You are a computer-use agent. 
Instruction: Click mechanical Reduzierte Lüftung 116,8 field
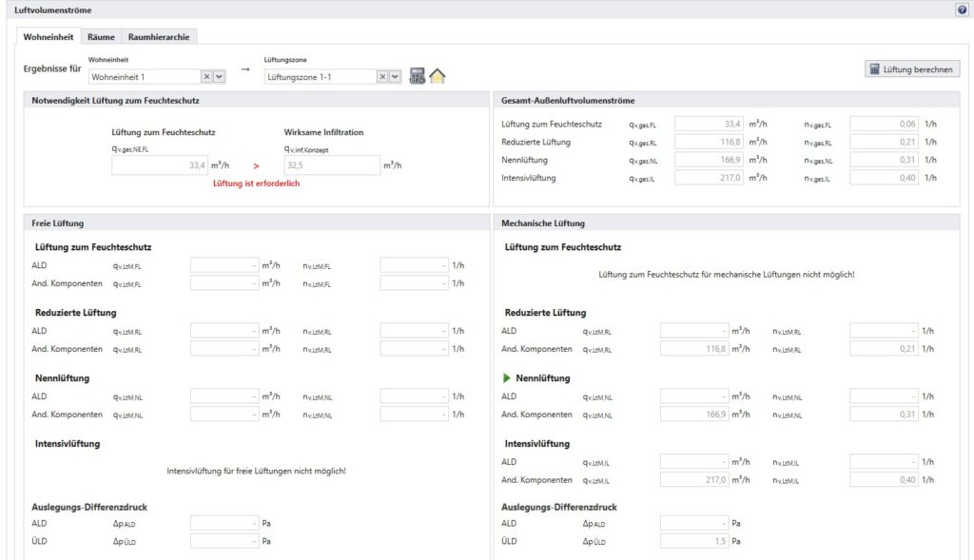point(695,349)
